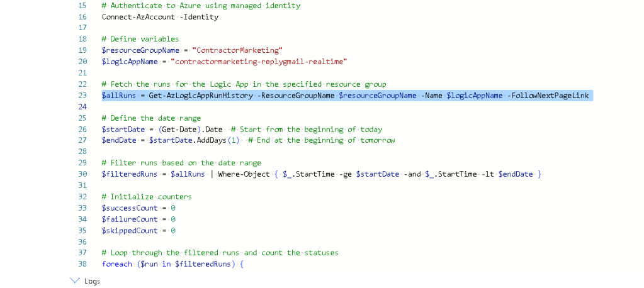Click the $skippedCount = 0 line
The height and width of the screenshot is (288, 644).
[x=139, y=231]
